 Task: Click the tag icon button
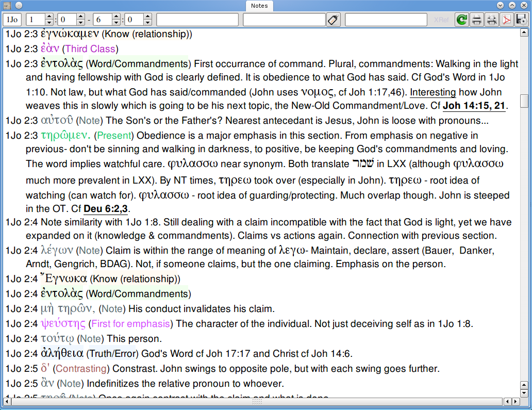tap(334, 20)
